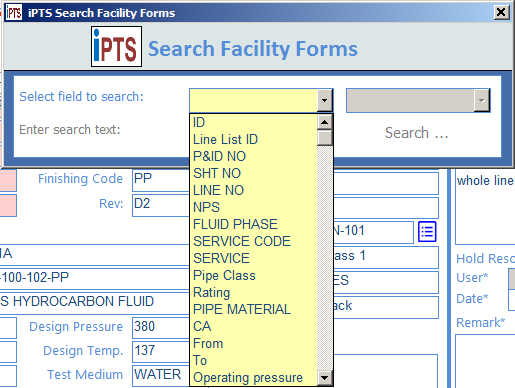Click the dropdown list scroll down arrow
This screenshot has height=388, width=515.
pyautogui.click(x=325, y=378)
